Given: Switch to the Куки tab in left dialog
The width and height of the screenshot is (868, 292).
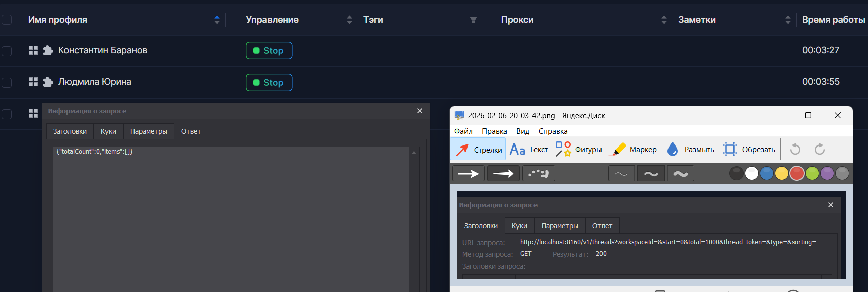Looking at the screenshot, I should [108, 131].
